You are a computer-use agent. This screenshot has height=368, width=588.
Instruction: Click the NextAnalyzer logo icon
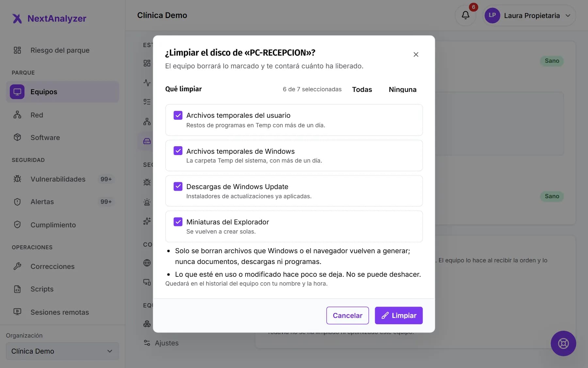pos(17,18)
